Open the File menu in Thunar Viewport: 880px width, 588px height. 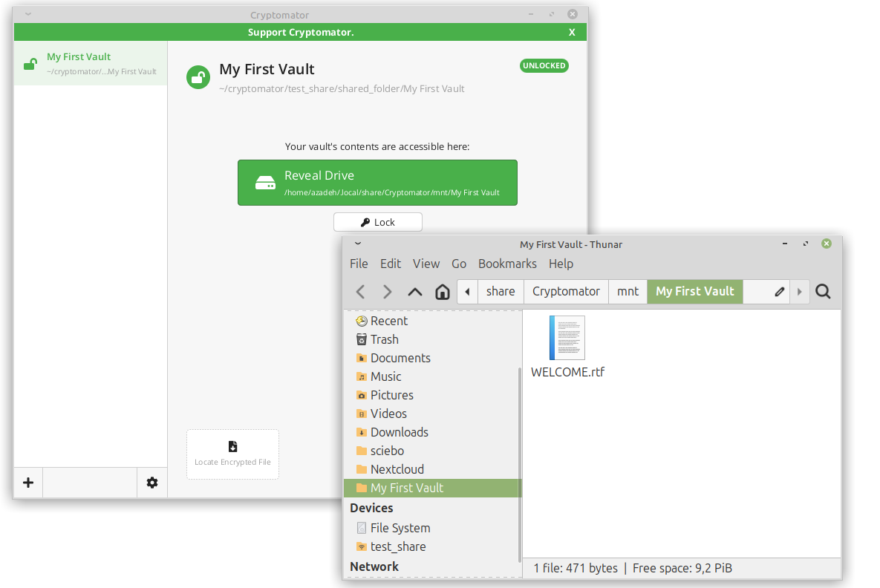(x=359, y=264)
